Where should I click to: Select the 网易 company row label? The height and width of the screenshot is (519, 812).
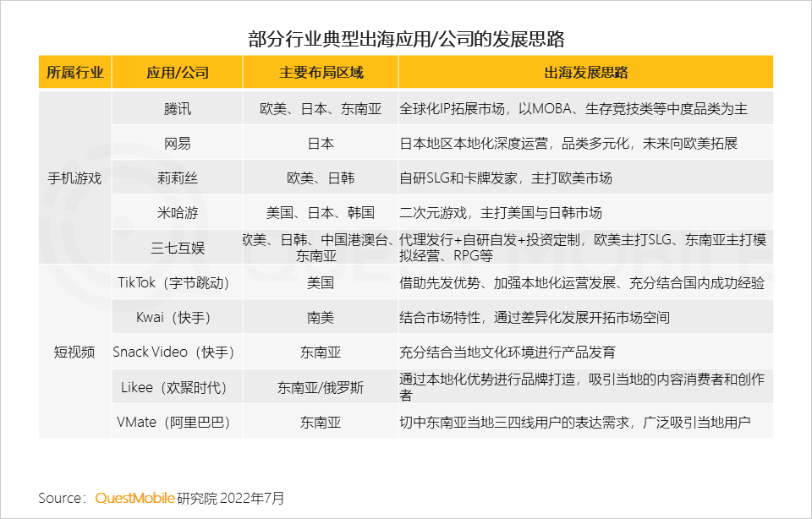[177, 143]
